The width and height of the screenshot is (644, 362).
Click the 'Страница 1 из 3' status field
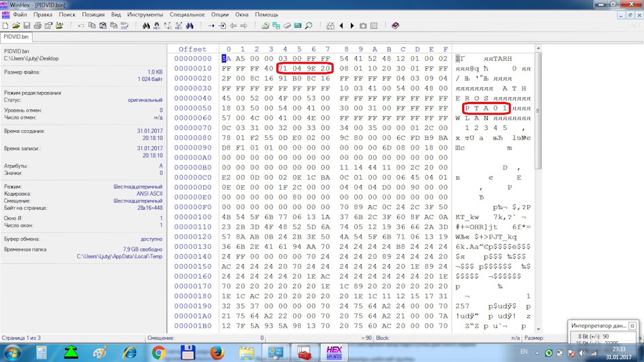tap(21, 338)
